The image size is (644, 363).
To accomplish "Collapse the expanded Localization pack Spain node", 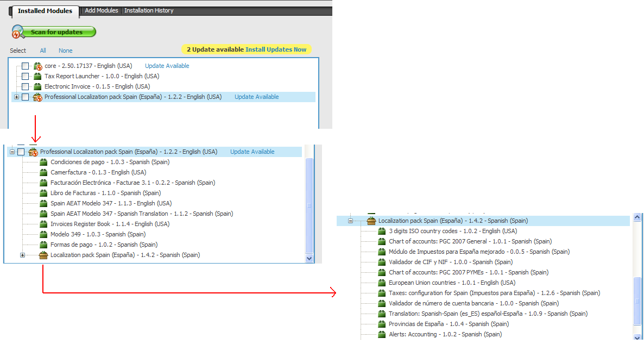I will pos(351,221).
